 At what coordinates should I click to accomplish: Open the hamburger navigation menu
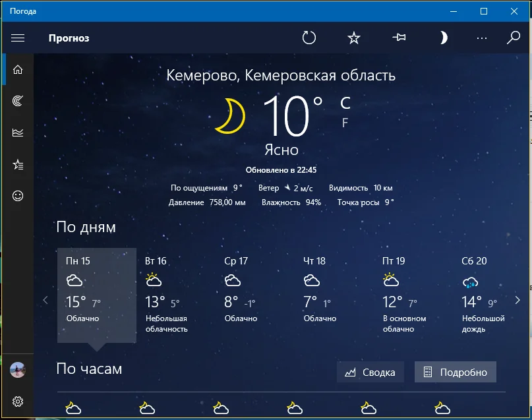pos(18,38)
